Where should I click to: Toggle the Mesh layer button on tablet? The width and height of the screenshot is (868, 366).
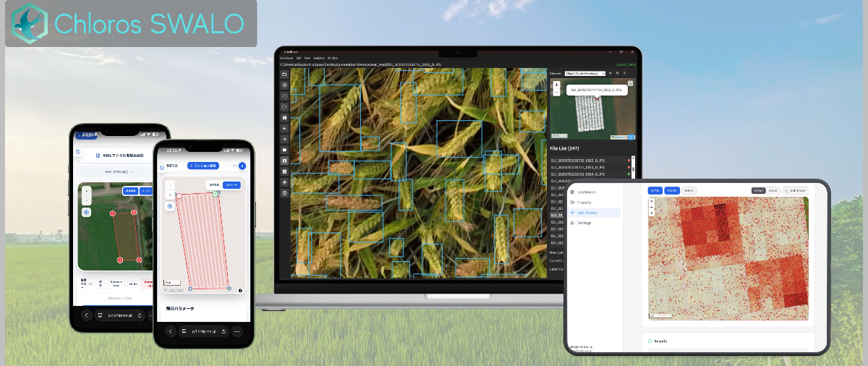click(x=689, y=190)
